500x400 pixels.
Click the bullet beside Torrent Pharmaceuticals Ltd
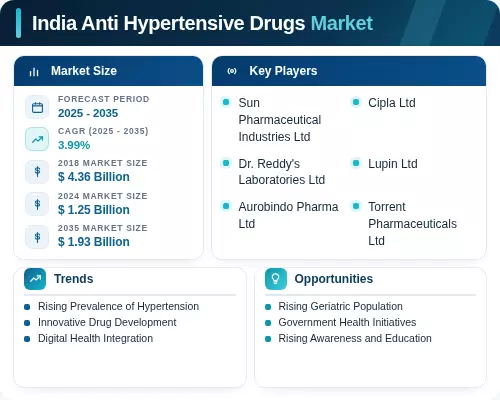pyautogui.click(x=356, y=206)
